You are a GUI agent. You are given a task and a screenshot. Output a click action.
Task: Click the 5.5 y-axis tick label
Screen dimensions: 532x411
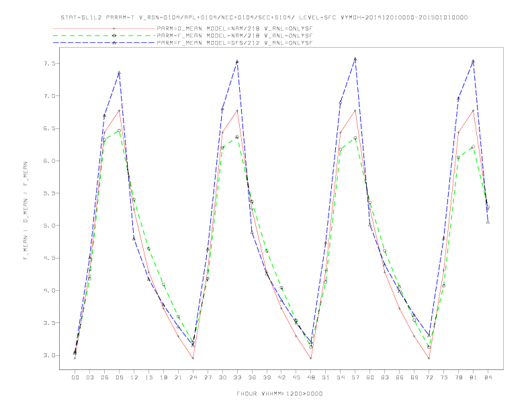tap(49, 193)
